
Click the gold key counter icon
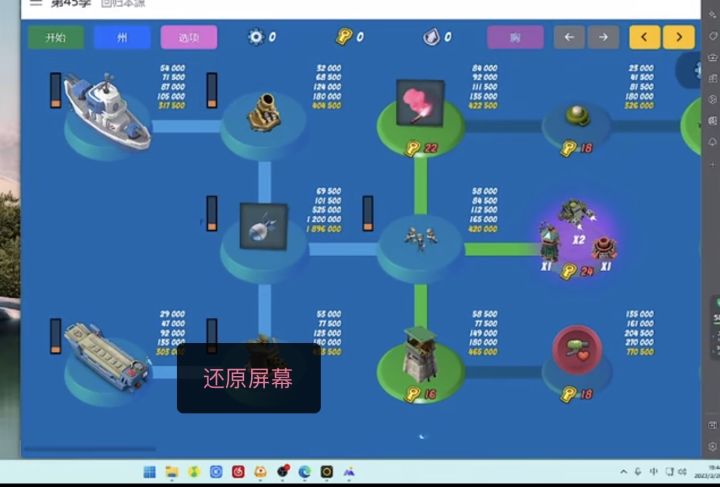344,36
